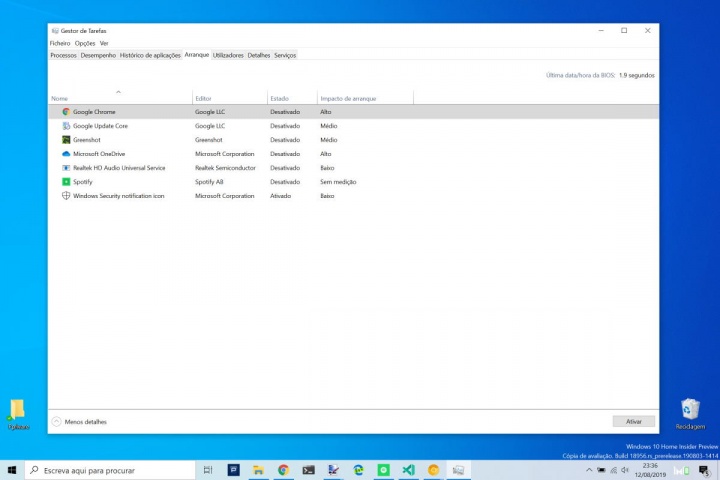Open the Reciclagem recycle bin on desktop

pyautogui.click(x=690, y=414)
